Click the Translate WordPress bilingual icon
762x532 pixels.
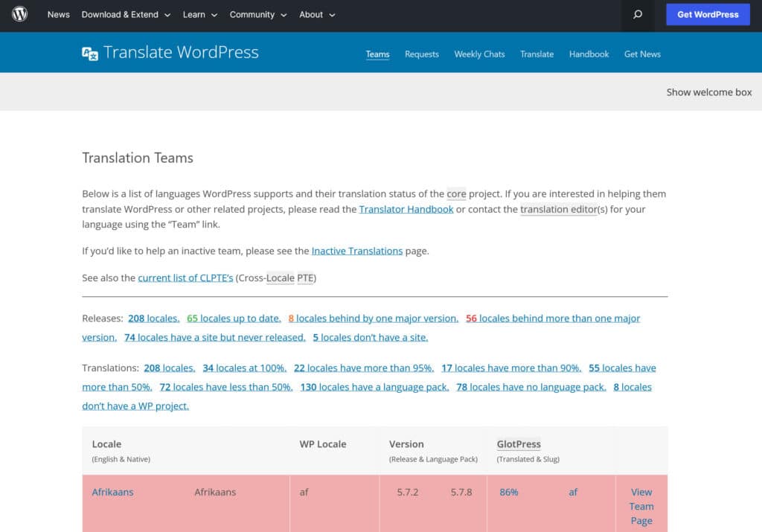pyautogui.click(x=91, y=52)
